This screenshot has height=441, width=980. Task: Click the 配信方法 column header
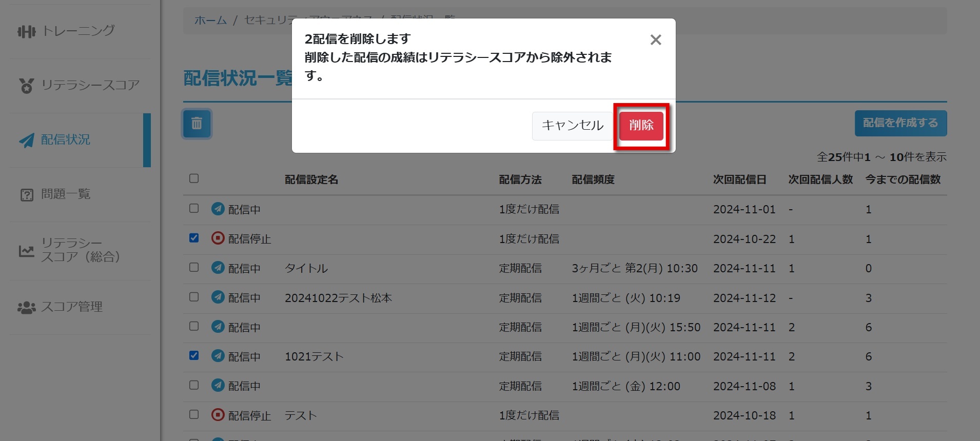tap(520, 179)
